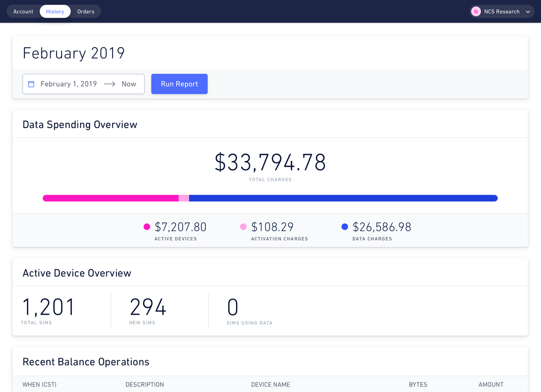Open the February 1, 2019 start date picker
Viewport: 541px width, 392px height.
point(69,84)
